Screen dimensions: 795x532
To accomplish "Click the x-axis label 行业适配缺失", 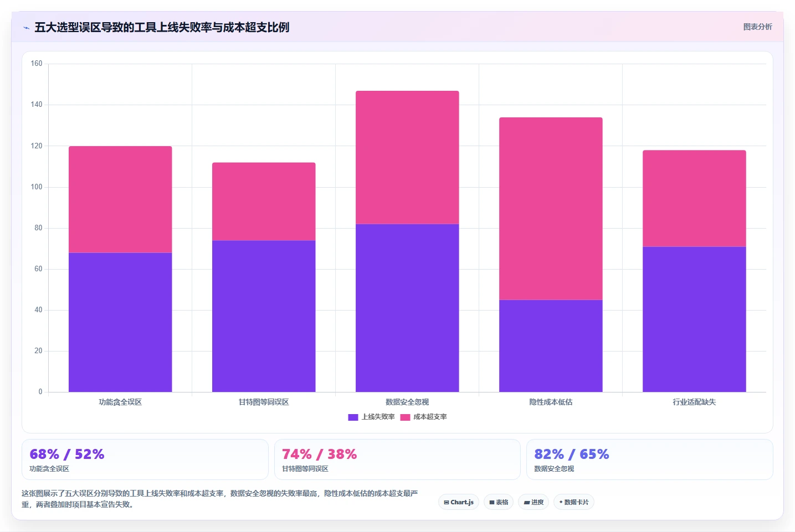I will click(694, 402).
